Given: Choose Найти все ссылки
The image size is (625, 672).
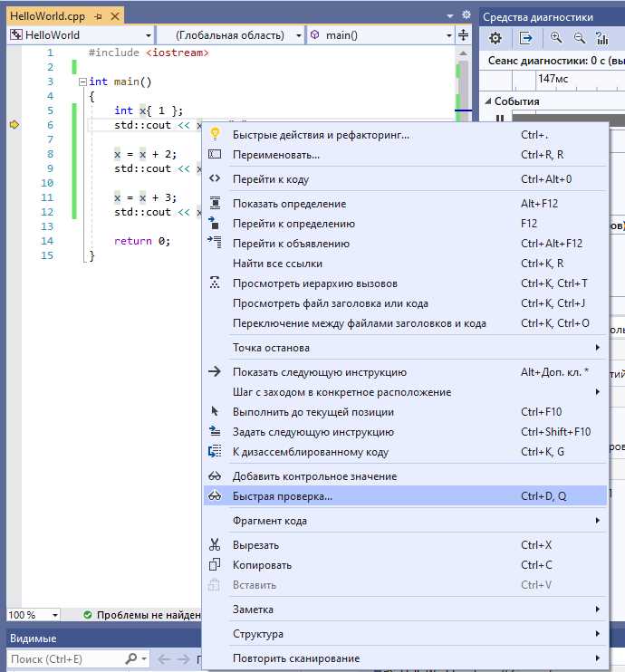Looking at the screenshot, I should pyautogui.click(x=405, y=264).
